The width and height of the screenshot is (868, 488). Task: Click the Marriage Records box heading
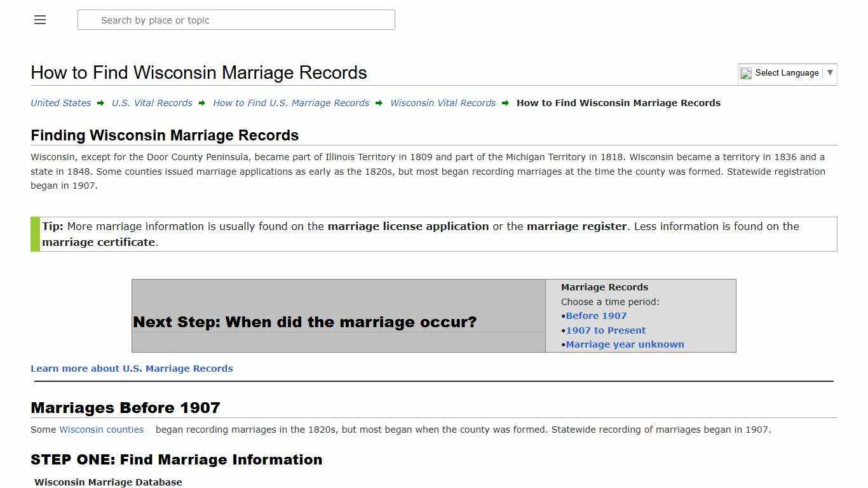pyautogui.click(x=604, y=287)
